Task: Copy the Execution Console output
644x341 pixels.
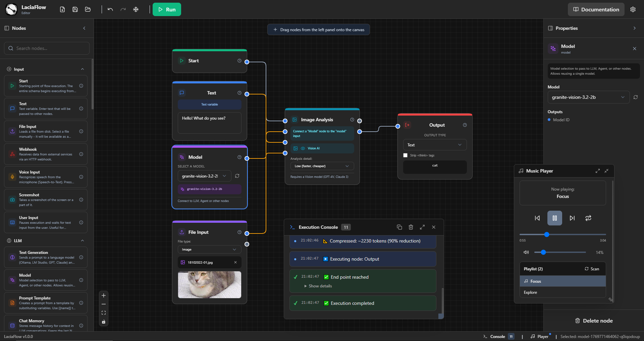Action: point(399,227)
